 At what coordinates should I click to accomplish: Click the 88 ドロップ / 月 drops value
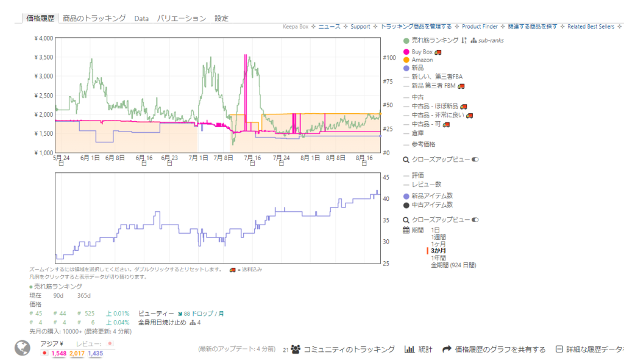[x=202, y=313]
